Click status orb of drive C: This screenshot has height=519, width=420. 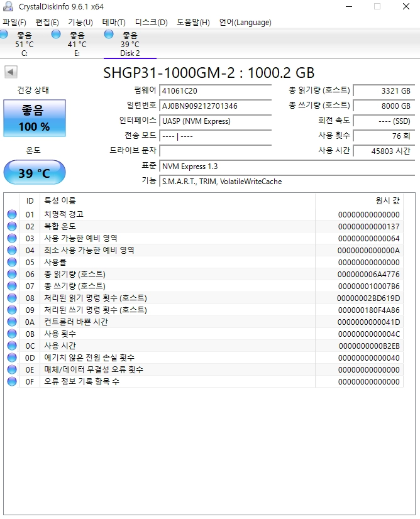[x=4, y=34]
